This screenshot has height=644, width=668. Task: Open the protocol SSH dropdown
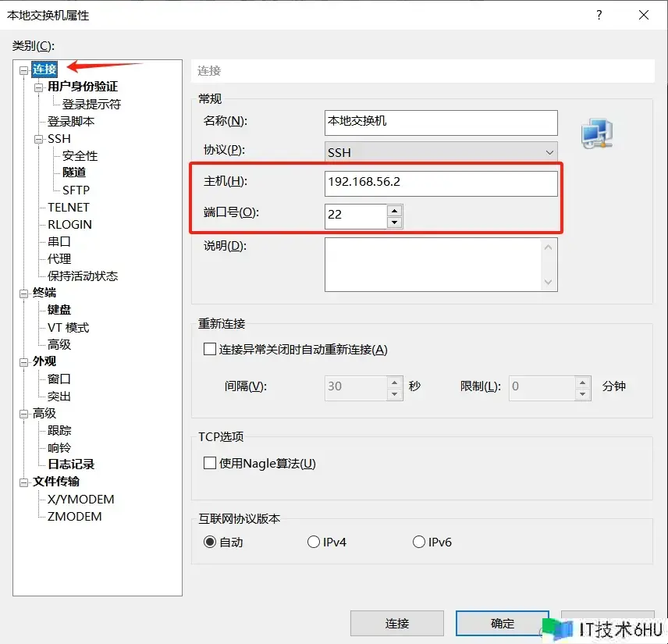tap(441, 151)
